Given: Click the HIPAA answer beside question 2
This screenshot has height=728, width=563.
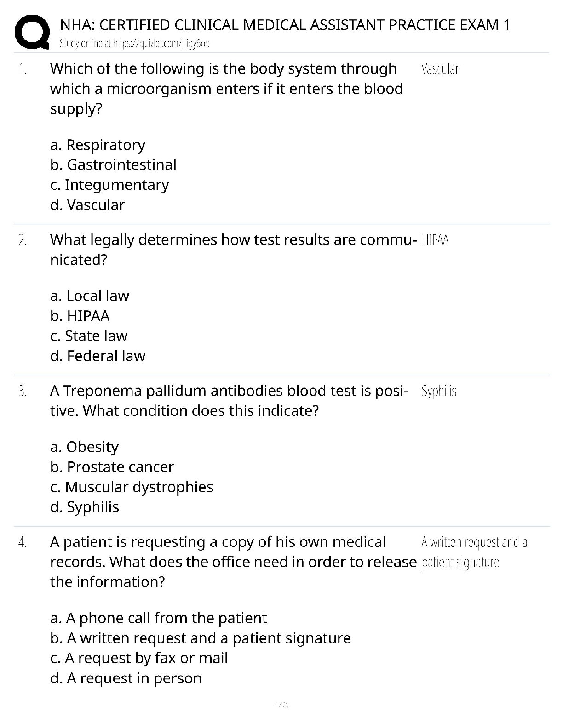Looking at the screenshot, I should (x=435, y=240).
